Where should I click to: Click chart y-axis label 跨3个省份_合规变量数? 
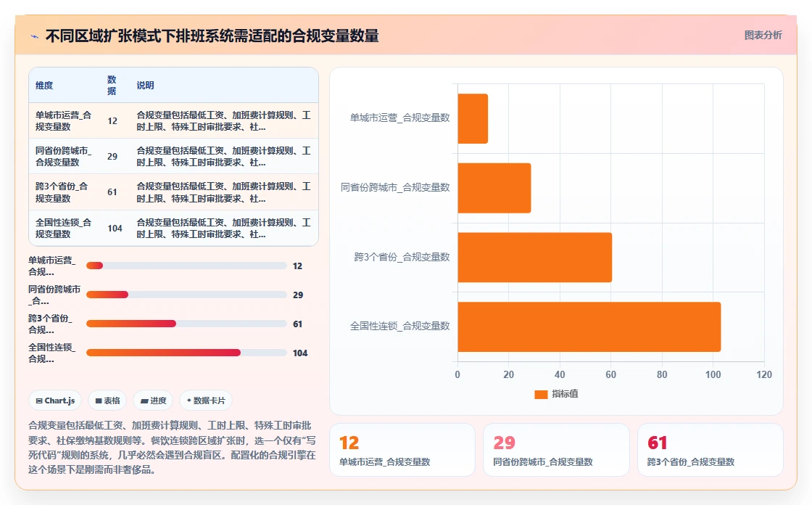click(402, 257)
